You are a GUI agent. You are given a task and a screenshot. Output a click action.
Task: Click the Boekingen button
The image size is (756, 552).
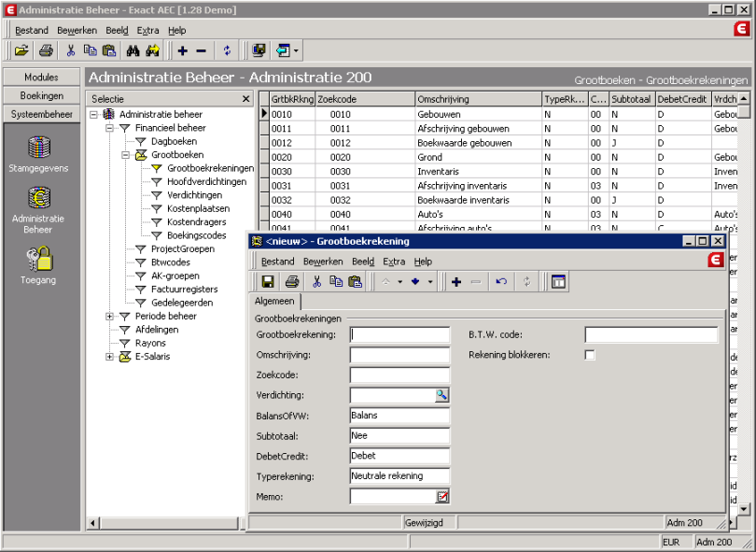(x=41, y=95)
